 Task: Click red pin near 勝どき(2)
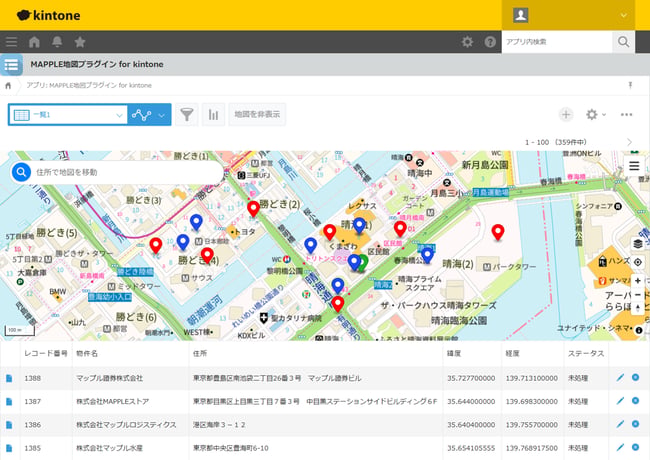253,208
